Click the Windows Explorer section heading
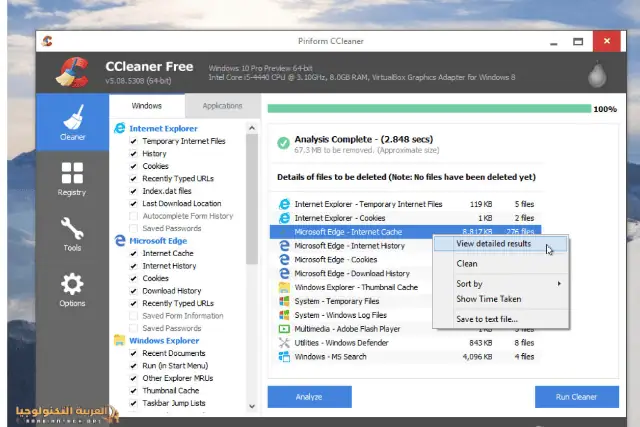 click(164, 340)
